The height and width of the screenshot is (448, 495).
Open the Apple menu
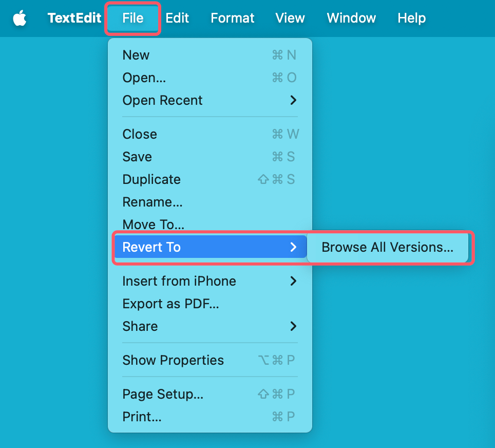point(20,18)
